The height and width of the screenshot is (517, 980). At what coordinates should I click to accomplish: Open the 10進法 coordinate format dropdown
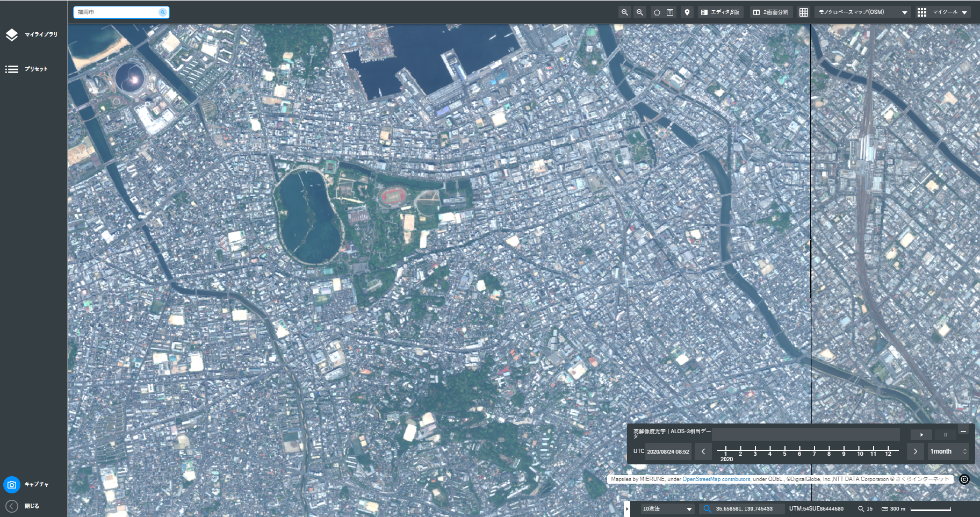(x=667, y=508)
